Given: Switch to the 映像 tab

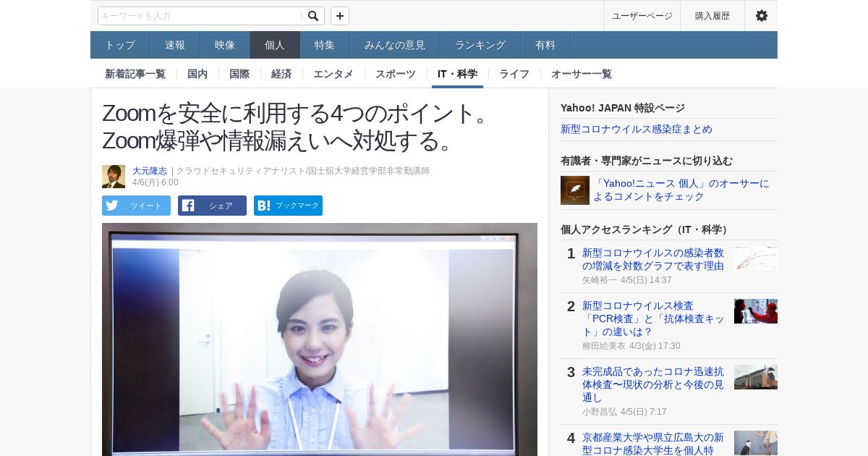Looking at the screenshot, I should pos(225,45).
